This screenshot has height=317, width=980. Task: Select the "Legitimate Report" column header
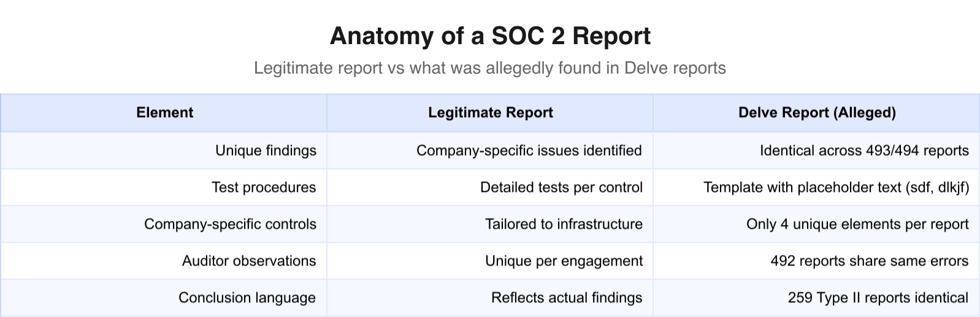pos(490,113)
